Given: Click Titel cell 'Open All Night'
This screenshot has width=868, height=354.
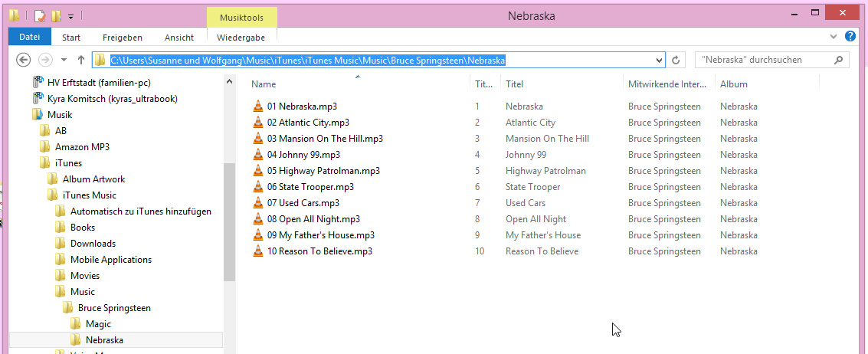Looking at the screenshot, I should pyautogui.click(x=536, y=219).
